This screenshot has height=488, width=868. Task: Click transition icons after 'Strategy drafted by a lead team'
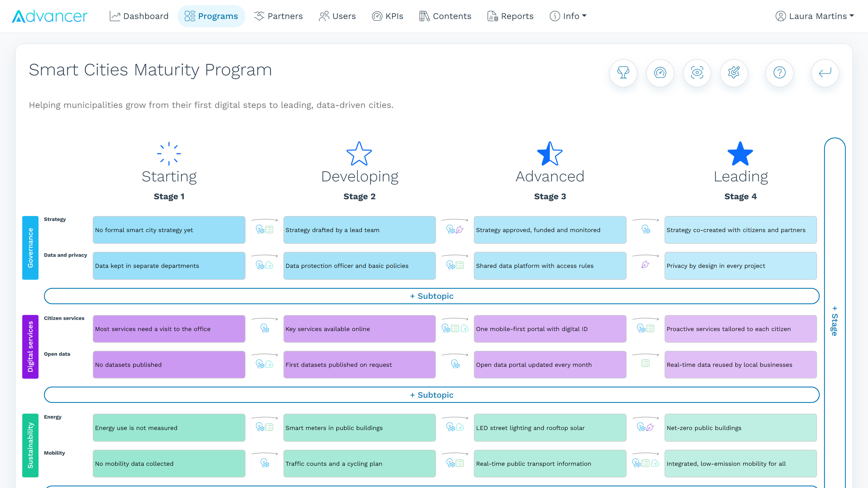(455, 230)
